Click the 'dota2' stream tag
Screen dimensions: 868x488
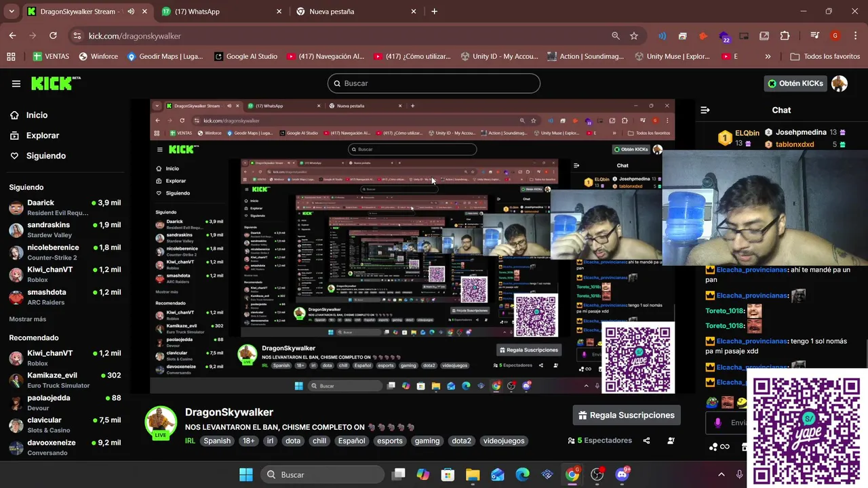coord(461,441)
